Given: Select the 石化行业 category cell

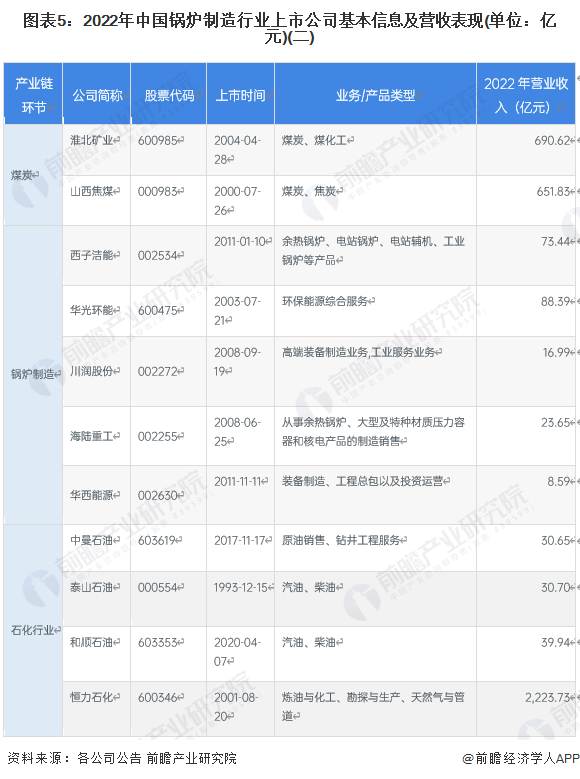Looking at the screenshot, I should 33,630.
